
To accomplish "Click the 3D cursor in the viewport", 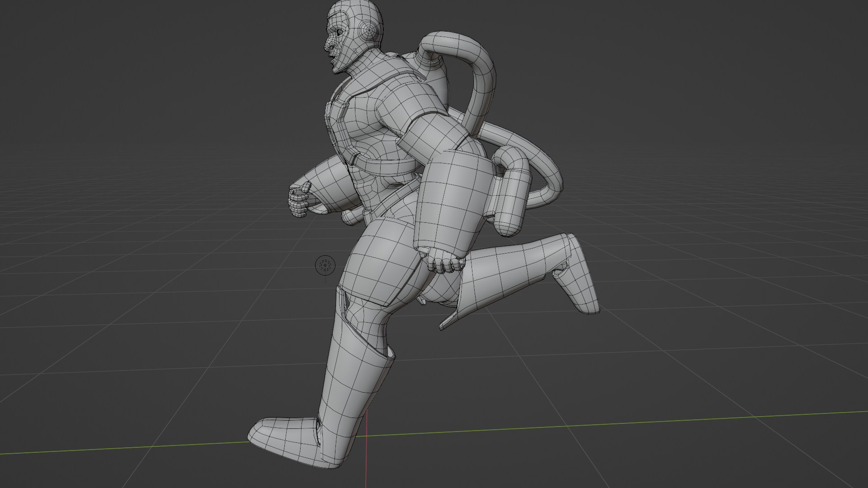I will [x=325, y=265].
